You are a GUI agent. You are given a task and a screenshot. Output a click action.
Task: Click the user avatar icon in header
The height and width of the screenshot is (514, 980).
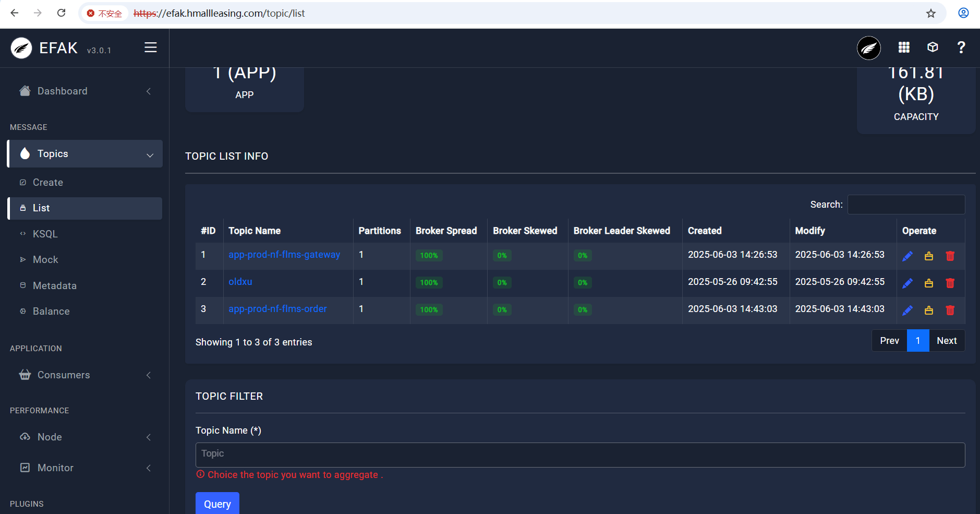point(868,48)
